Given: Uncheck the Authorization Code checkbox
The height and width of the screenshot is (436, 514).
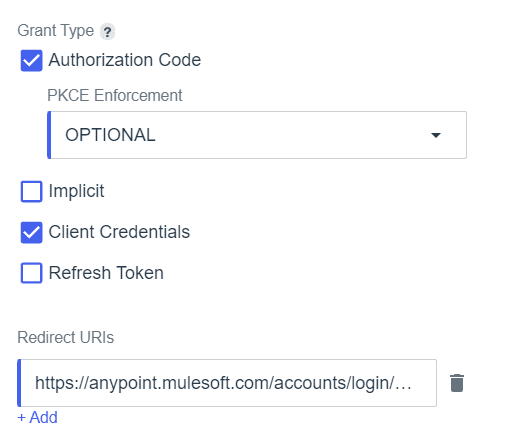Looking at the screenshot, I should coord(32,61).
